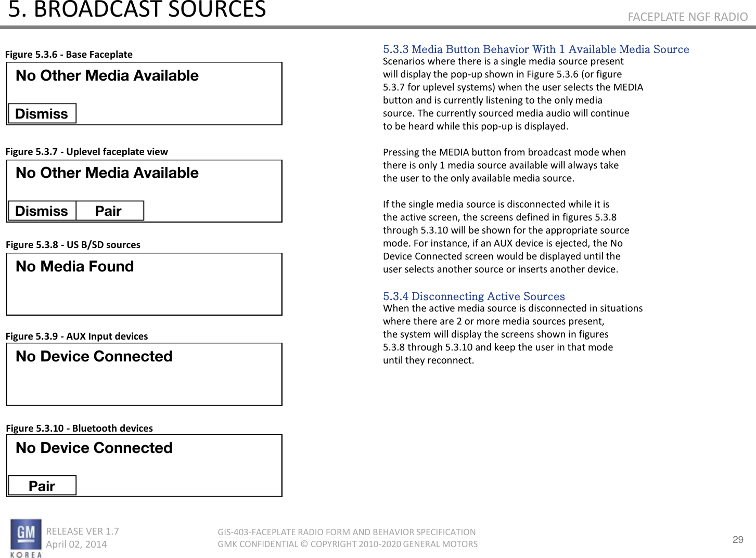Toggle Pair in the Bluetooth devices screen

(42, 485)
